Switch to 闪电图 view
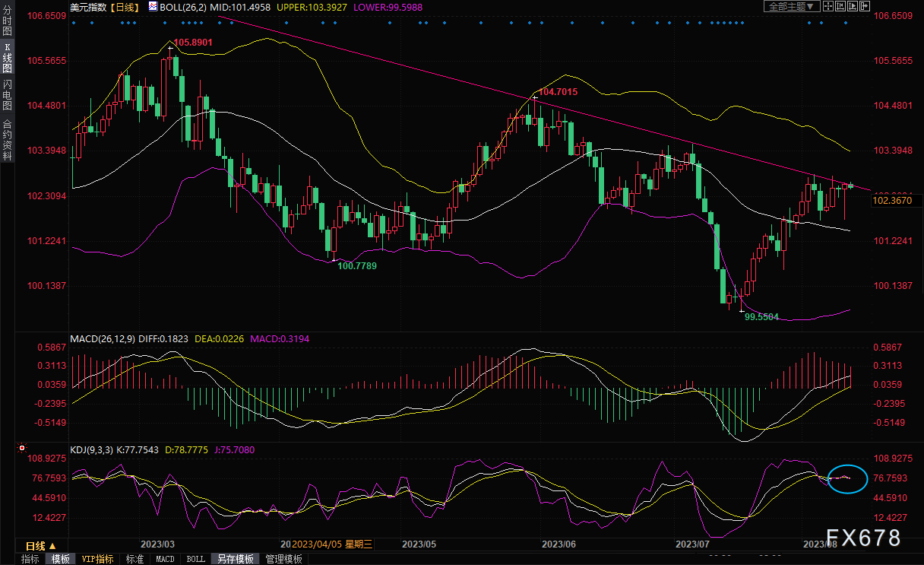The width and height of the screenshot is (924, 565). (x=7, y=94)
